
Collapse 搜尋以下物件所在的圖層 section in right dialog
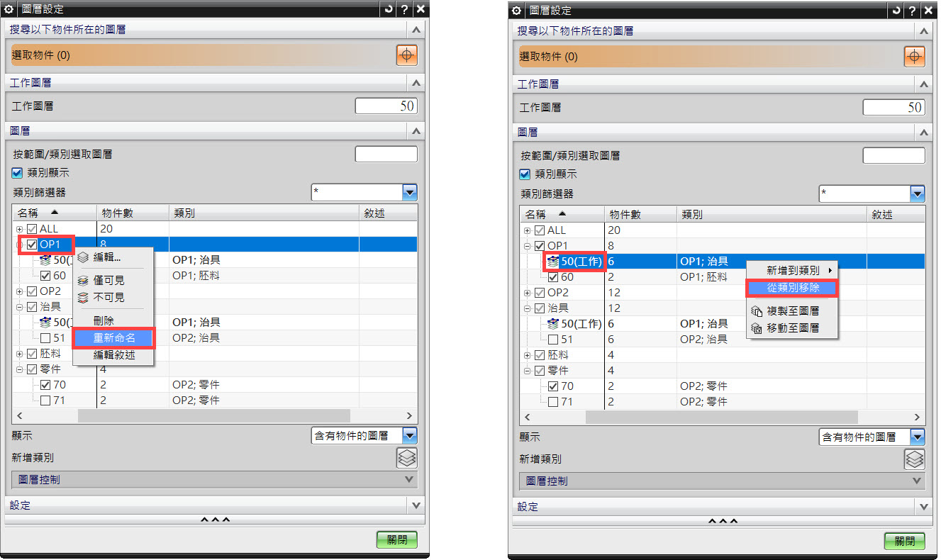[923, 31]
